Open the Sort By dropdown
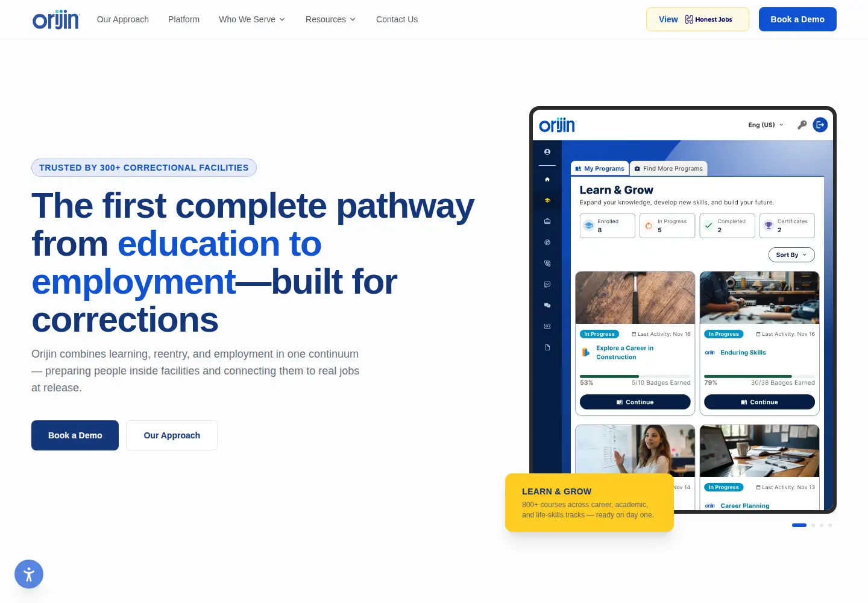The image size is (868, 603). [791, 255]
